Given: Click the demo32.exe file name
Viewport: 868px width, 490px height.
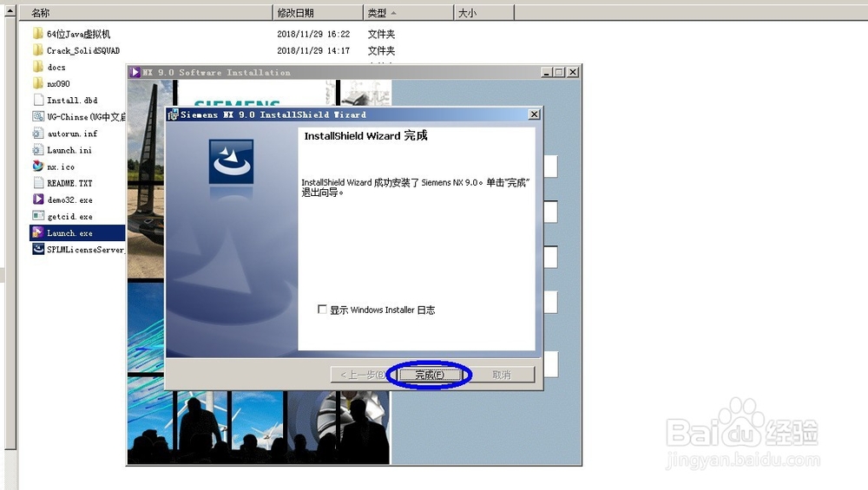Looking at the screenshot, I should pyautogui.click(x=69, y=200).
